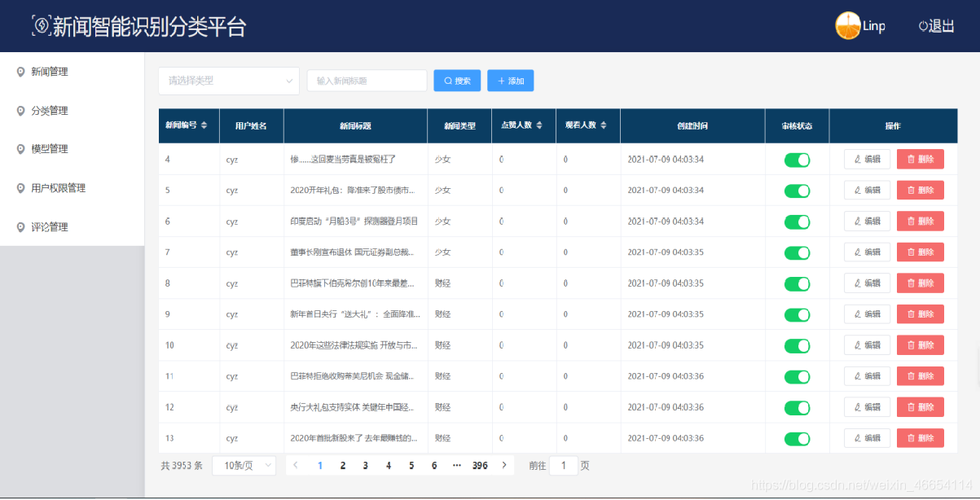Click 删除 delete button for news 7
This screenshot has height=500, width=980.
click(x=921, y=252)
